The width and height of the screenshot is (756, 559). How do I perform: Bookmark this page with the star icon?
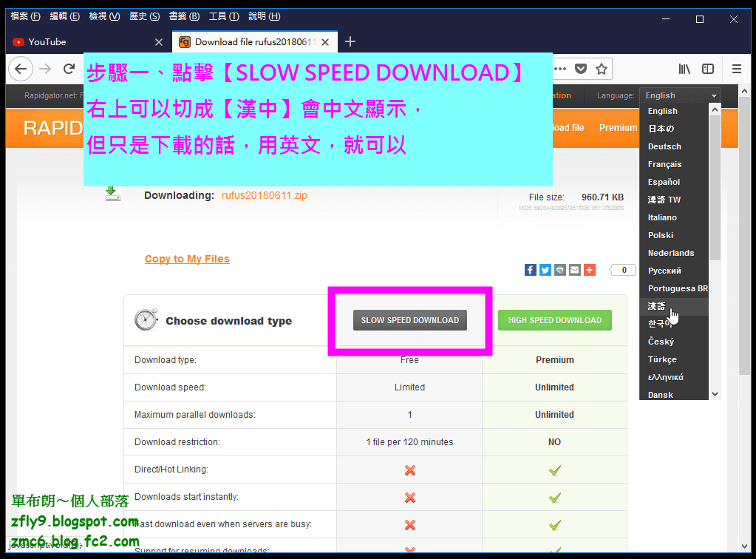[x=602, y=69]
